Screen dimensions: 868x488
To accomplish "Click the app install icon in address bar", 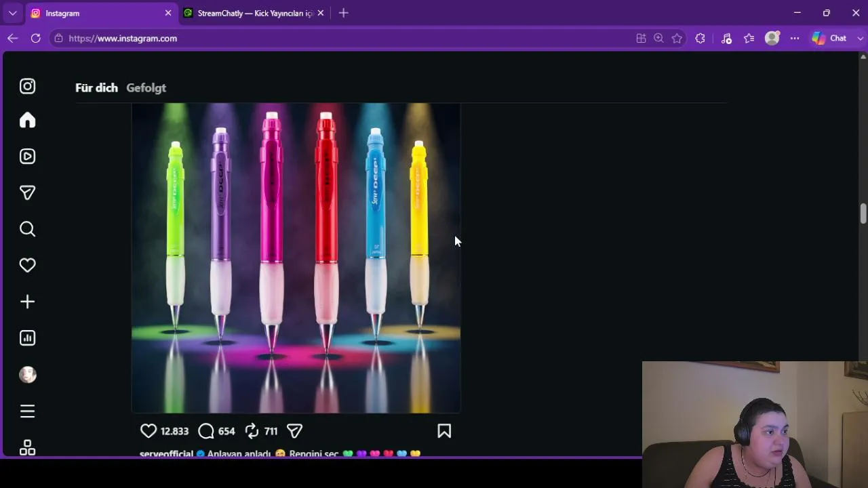I will tap(641, 39).
